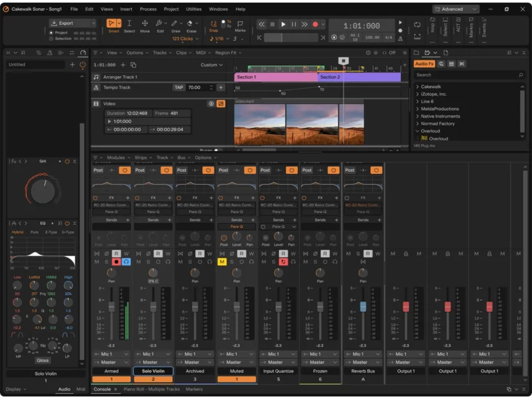Viewport: 532px width, 399px height.
Task: Add a send on the Solo Violin strip
Action: pyautogui.click(x=169, y=220)
